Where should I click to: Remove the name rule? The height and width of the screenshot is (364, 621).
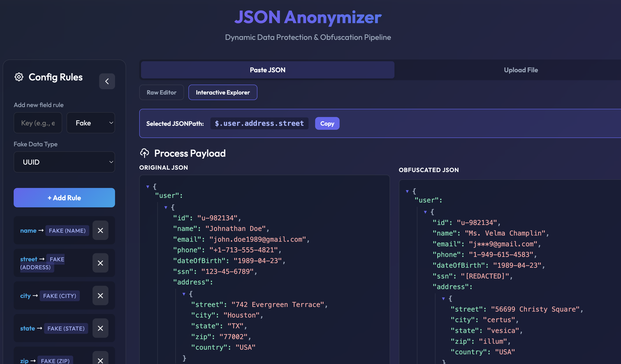(x=100, y=230)
